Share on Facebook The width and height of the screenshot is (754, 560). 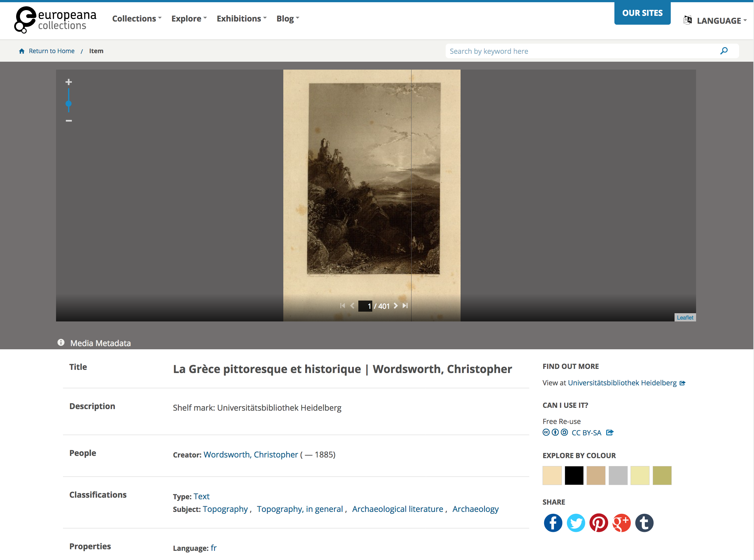coord(553,523)
